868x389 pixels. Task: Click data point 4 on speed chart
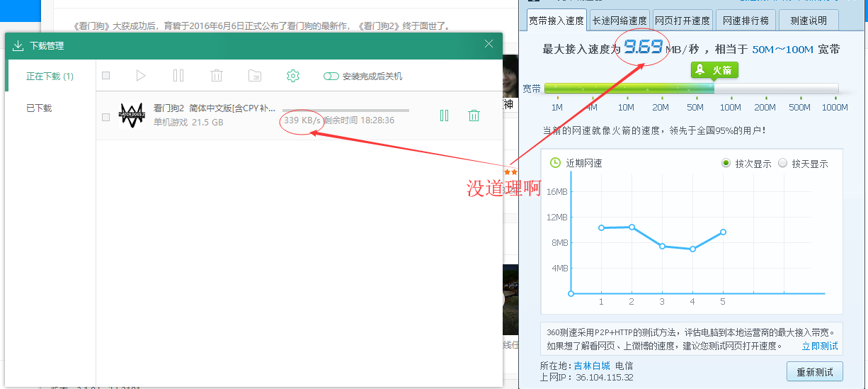pyautogui.click(x=692, y=249)
